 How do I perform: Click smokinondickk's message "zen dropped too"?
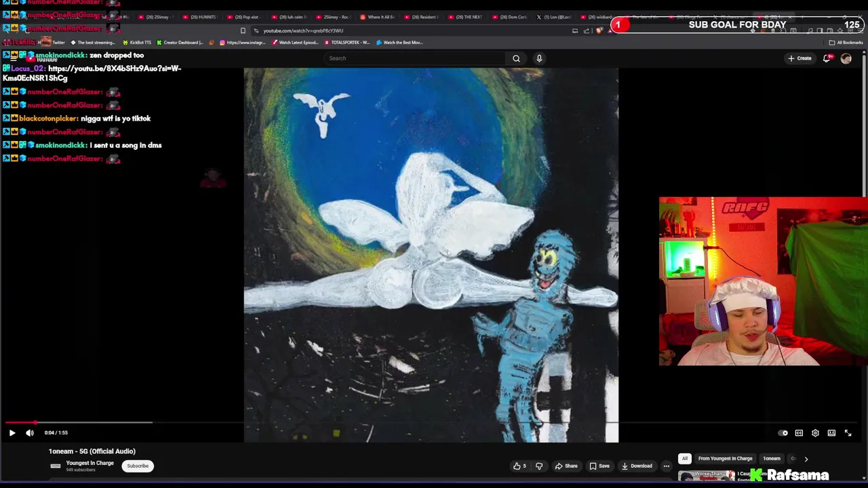coord(117,56)
